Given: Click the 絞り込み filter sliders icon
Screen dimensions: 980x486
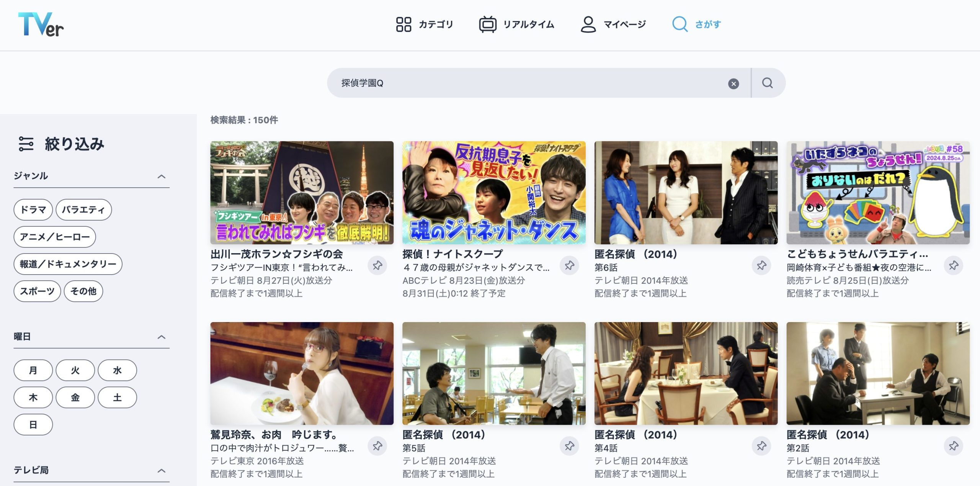Looking at the screenshot, I should point(26,144).
